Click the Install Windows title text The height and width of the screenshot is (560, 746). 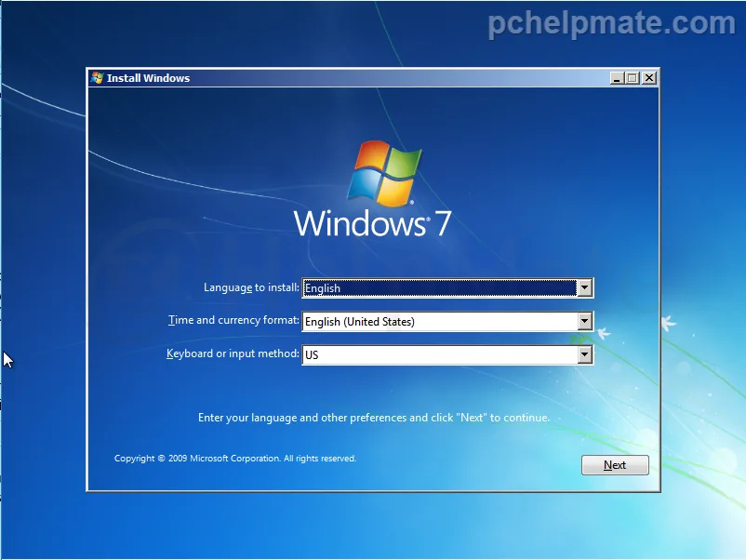[148, 78]
